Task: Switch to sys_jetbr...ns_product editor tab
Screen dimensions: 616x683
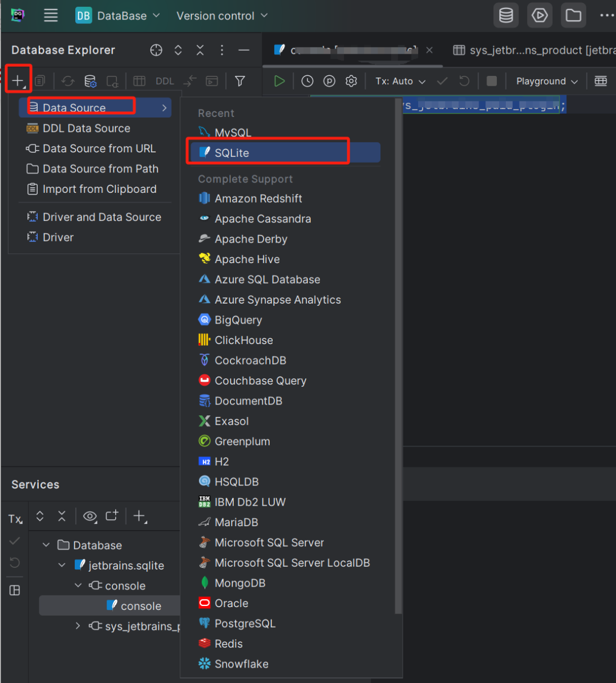Action: coord(534,50)
